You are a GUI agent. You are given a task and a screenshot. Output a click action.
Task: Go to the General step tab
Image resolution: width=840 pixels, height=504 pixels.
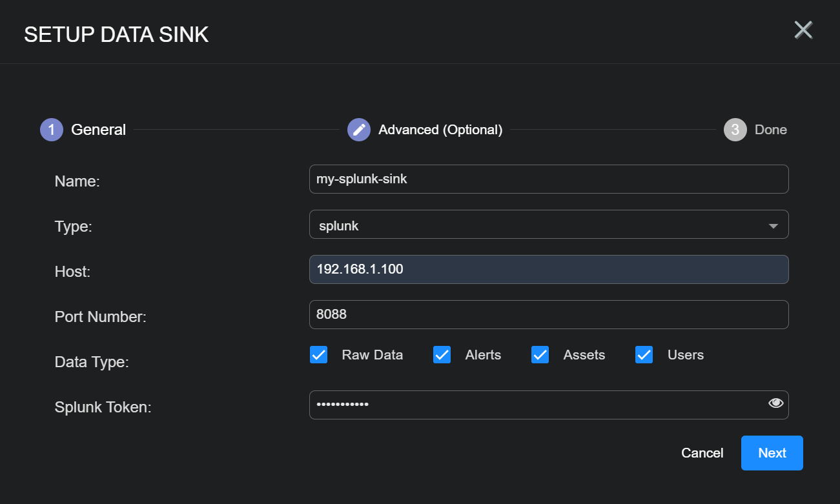(98, 130)
